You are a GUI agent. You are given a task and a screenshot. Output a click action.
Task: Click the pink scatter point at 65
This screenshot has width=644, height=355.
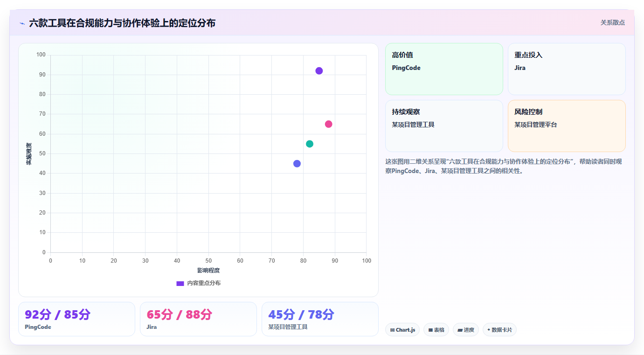point(328,124)
